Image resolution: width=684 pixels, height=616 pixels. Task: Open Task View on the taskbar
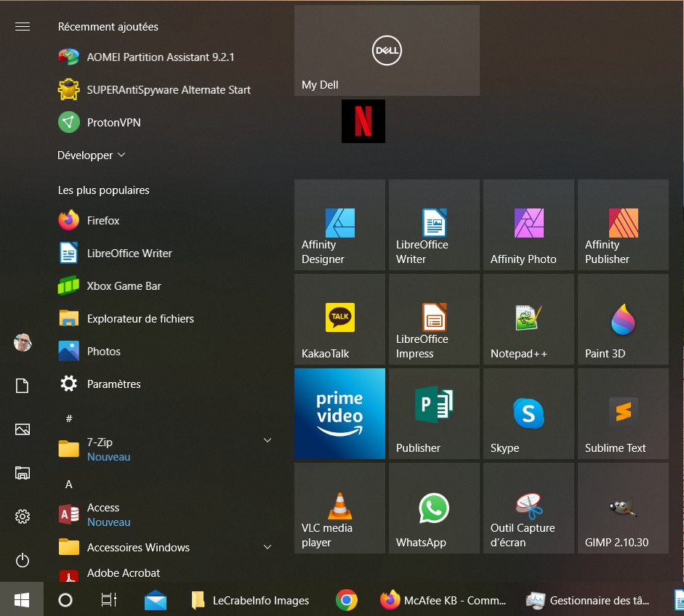click(x=108, y=600)
